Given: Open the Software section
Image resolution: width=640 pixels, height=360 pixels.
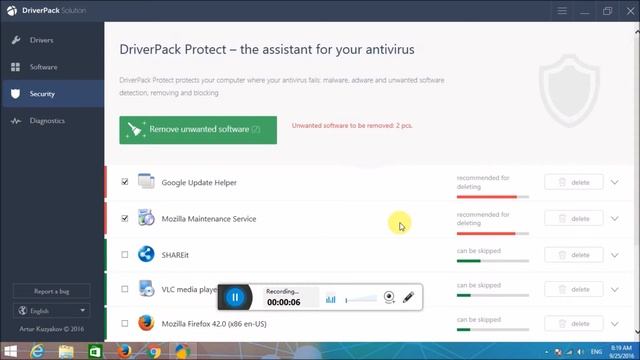Looking at the screenshot, I should pos(52,67).
